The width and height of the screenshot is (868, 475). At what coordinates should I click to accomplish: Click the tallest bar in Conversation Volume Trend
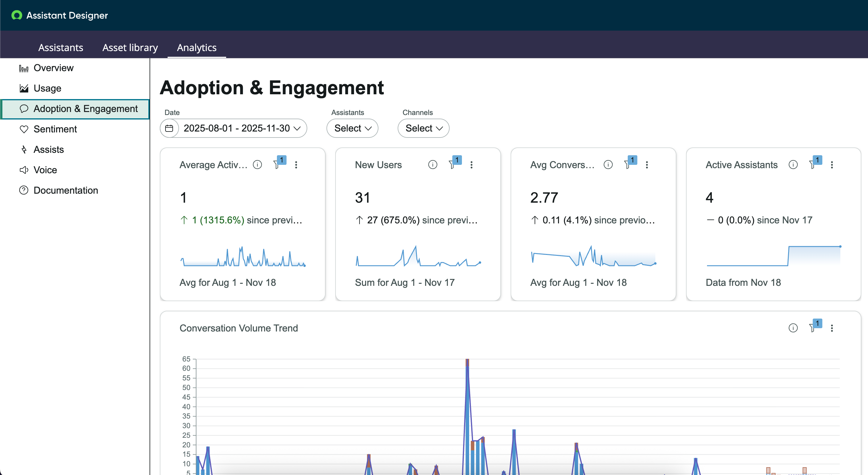(467, 417)
